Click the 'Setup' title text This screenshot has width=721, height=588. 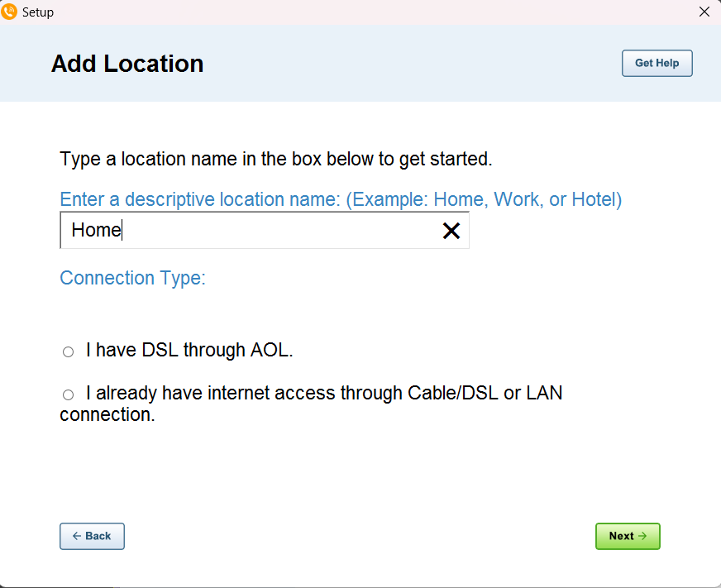pyautogui.click(x=38, y=12)
